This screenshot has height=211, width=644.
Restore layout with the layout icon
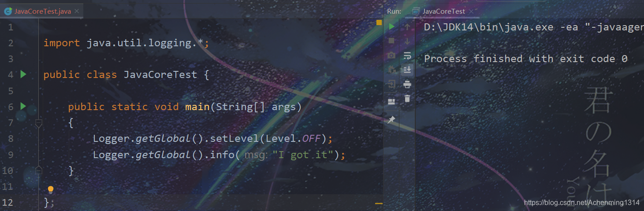coord(391,102)
